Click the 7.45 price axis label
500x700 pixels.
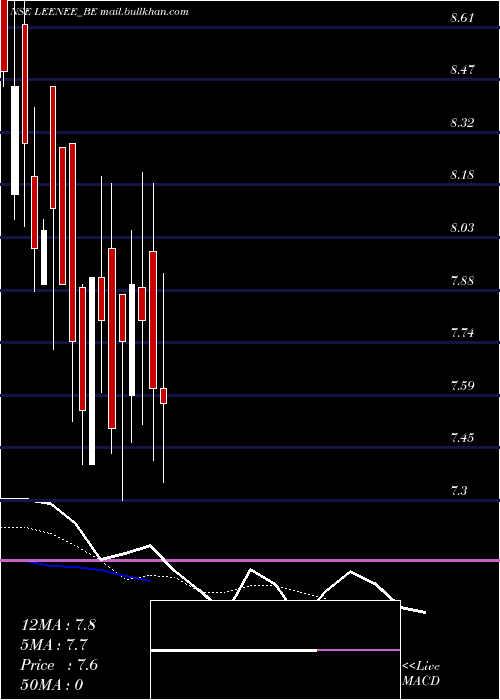462,438
